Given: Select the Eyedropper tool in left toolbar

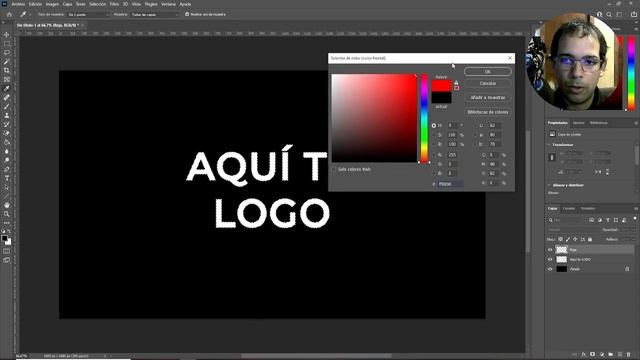Looking at the screenshot, I should [7, 89].
